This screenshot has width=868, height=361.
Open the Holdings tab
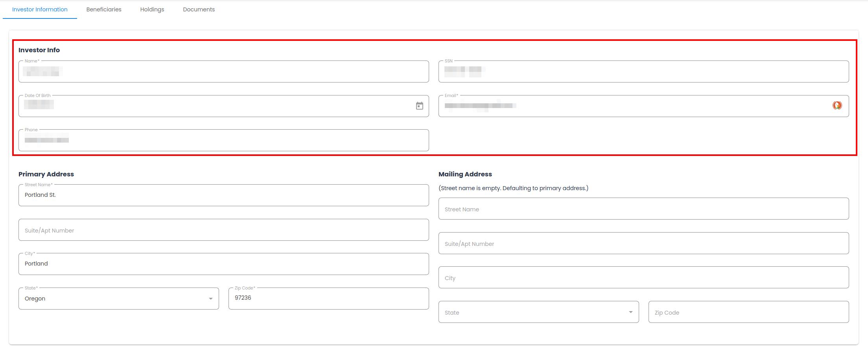point(152,9)
